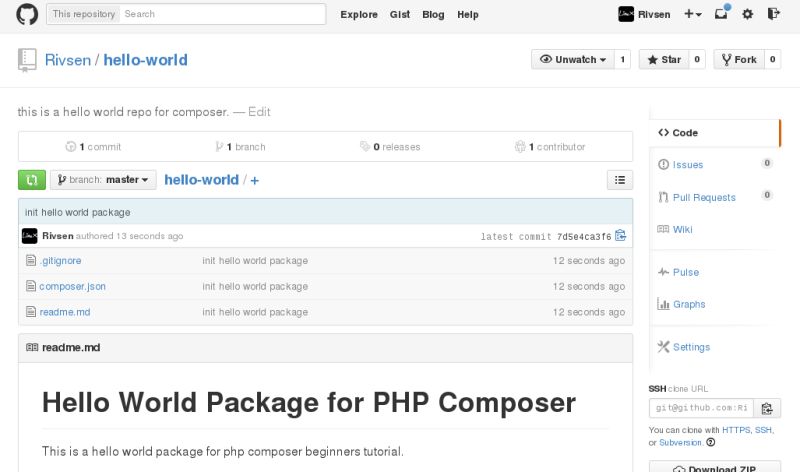Image resolution: width=800 pixels, height=472 pixels.
Task: Click the fork count 0
Action: 772,60
